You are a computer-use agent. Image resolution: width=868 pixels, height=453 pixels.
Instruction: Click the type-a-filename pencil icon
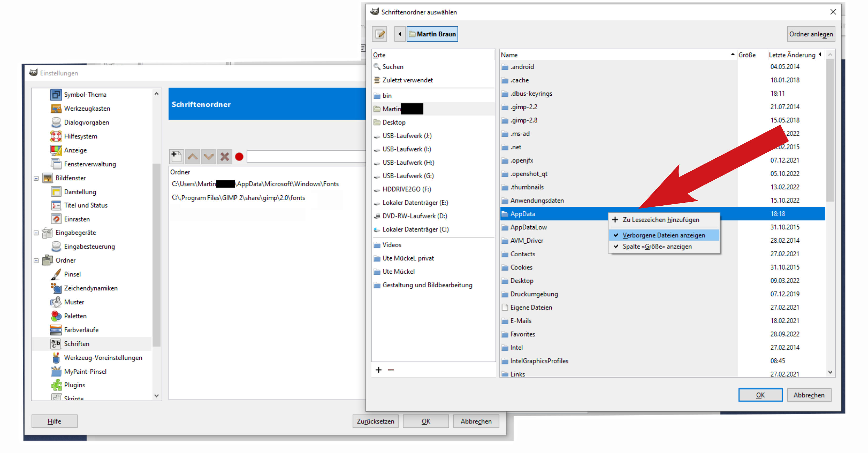pyautogui.click(x=380, y=34)
